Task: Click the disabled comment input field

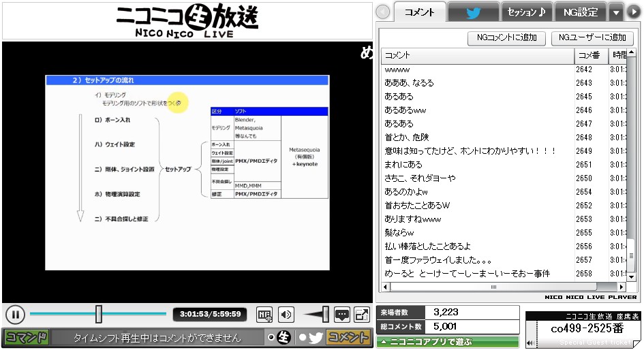Action: 157,338
